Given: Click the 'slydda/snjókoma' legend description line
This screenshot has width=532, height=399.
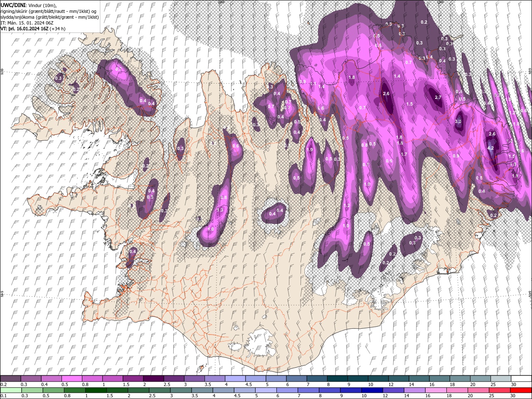Looking at the screenshot, I should pos(49,17).
